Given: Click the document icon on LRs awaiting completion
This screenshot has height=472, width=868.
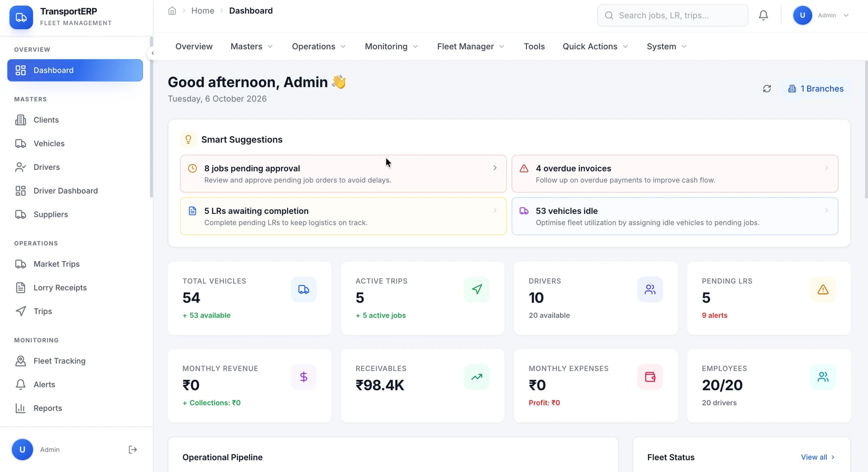Looking at the screenshot, I should pos(192,211).
